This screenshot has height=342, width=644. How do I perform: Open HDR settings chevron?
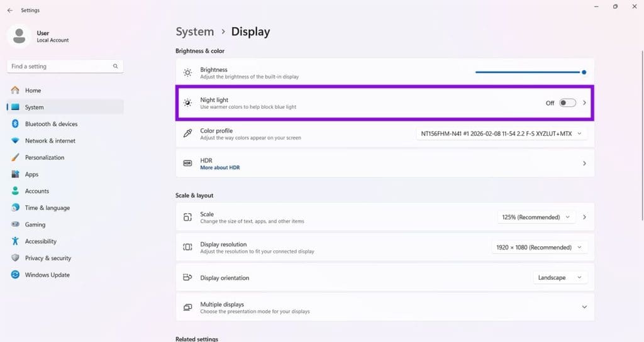584,163
